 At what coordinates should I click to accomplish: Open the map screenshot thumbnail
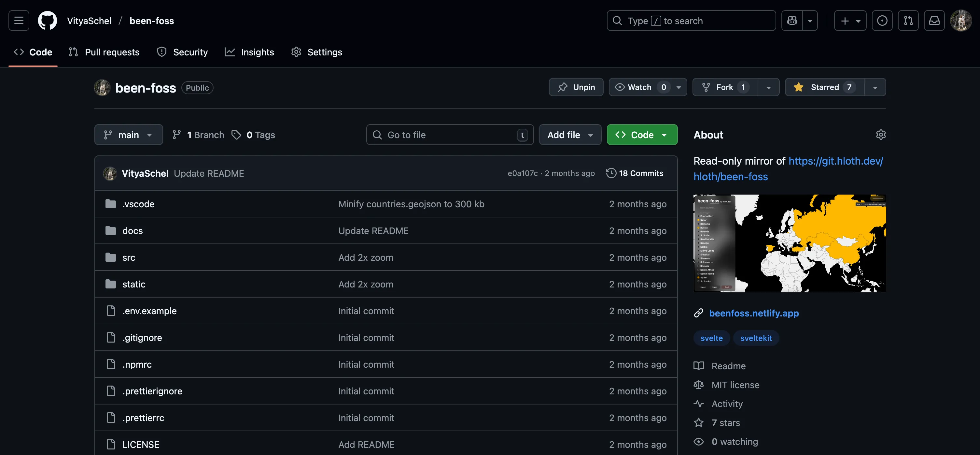pyautogui.click(x=790, y=243)
